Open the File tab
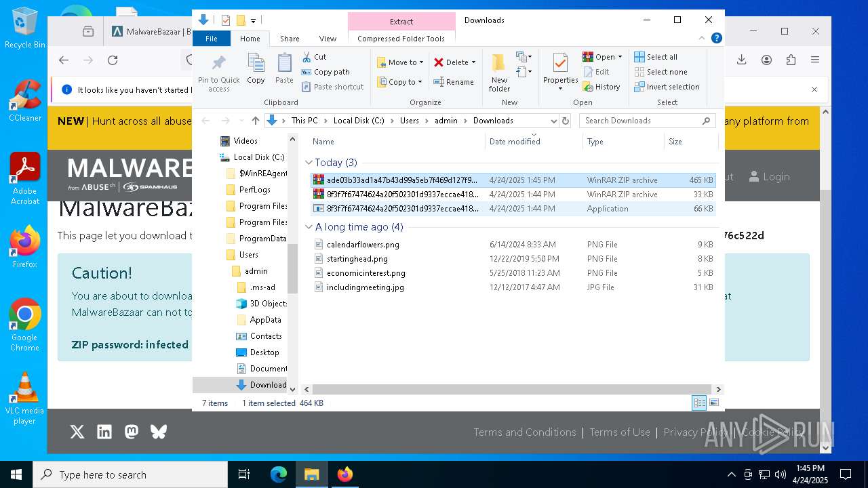868x488 pixels. (212, 39)
